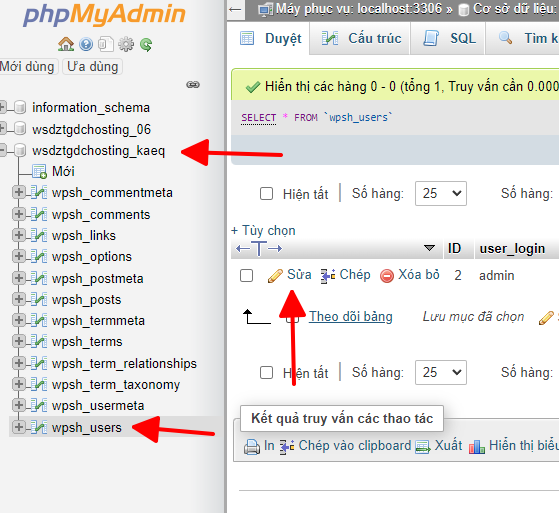Open the column options triangle dropdown
The image size is (559, 513).
click(429, 248)
